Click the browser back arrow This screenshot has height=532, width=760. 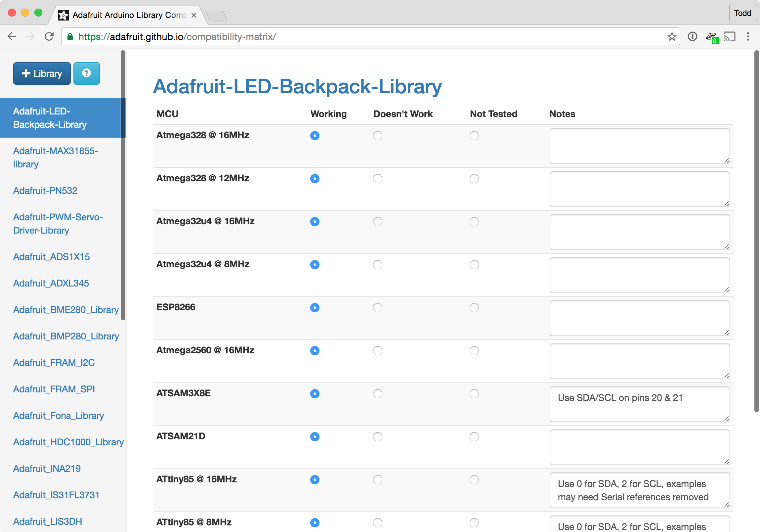(12, 36)
